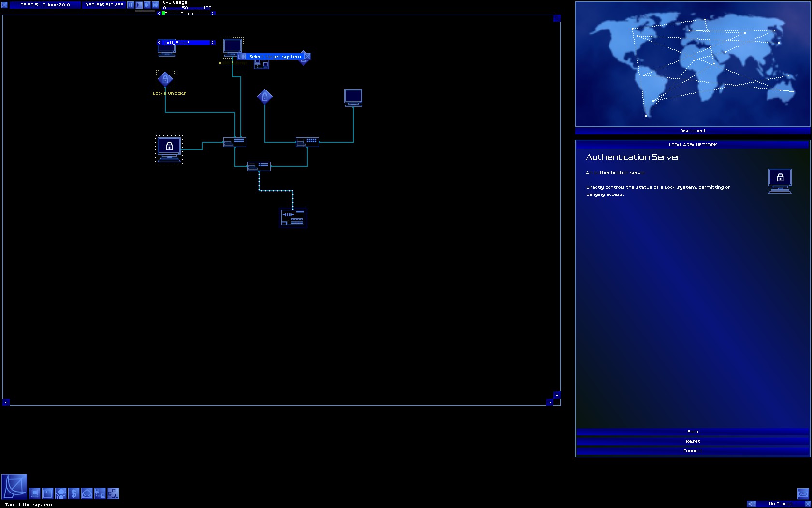Set normal play speed

[139, 5]
